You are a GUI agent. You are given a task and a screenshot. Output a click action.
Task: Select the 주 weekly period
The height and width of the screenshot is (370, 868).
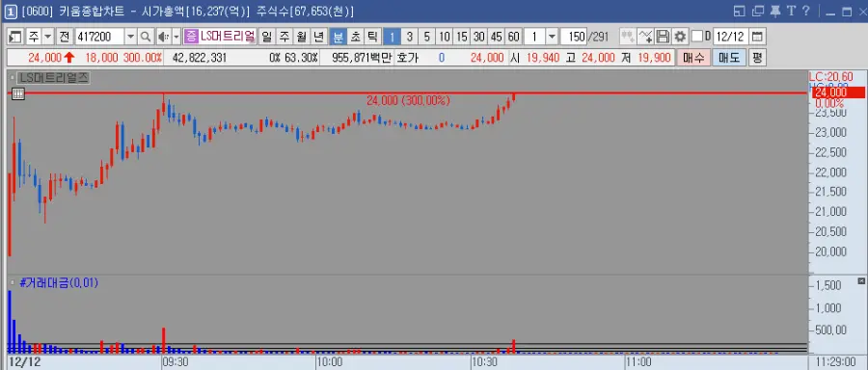(284, 37)
